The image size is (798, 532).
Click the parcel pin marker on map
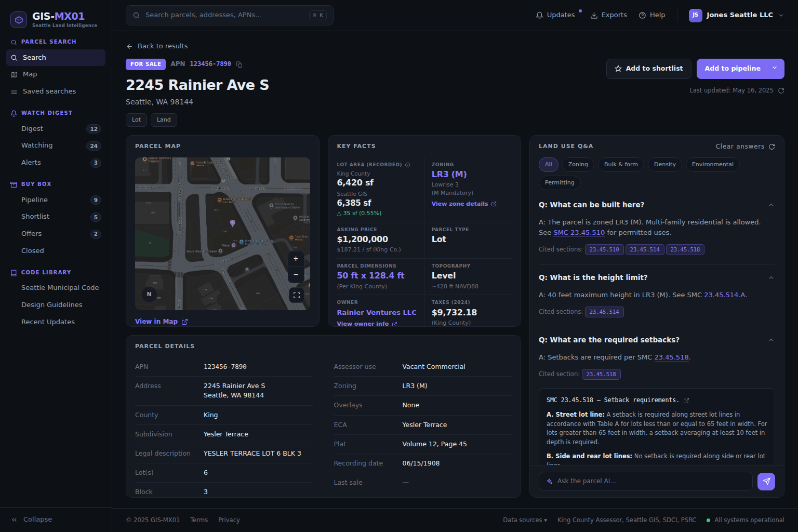point(233,223)
